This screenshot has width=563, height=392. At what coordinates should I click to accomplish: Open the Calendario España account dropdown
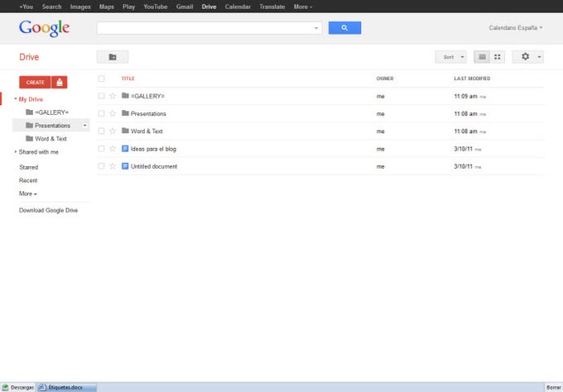pyautogui.click(x=515, y=27)
